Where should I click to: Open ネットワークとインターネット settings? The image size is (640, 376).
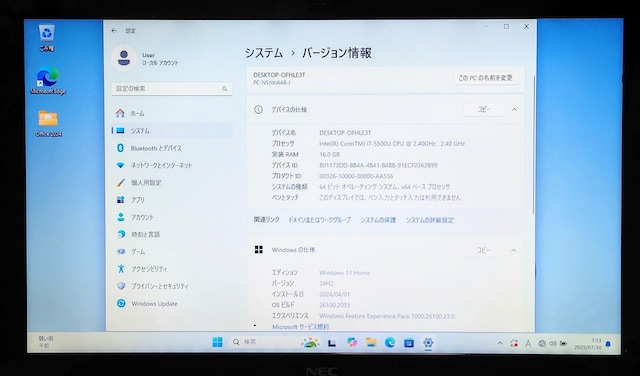click(x=171, y=165)
